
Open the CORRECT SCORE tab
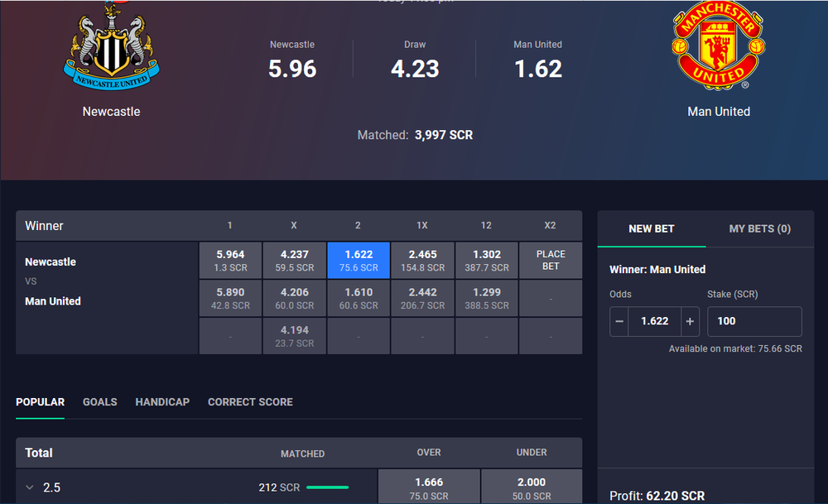(x=250, y=402)
